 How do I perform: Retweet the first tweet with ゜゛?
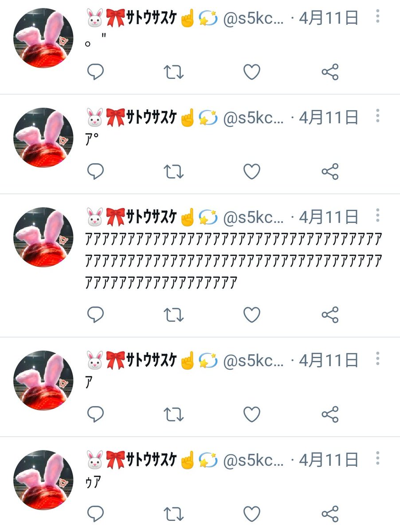[174, 72]
